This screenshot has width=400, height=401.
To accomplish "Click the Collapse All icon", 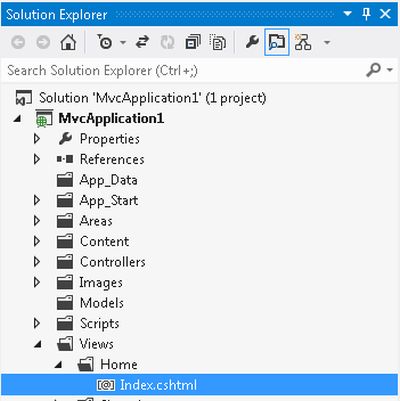I will point(193,42).
